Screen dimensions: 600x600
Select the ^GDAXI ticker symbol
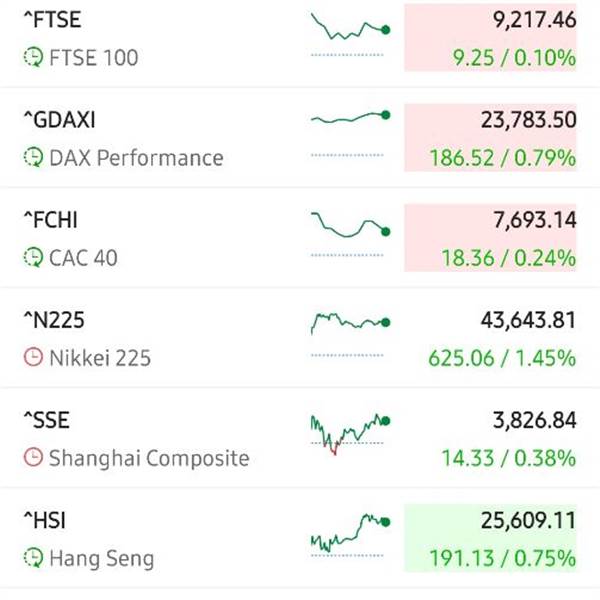[x=59, y=120]
